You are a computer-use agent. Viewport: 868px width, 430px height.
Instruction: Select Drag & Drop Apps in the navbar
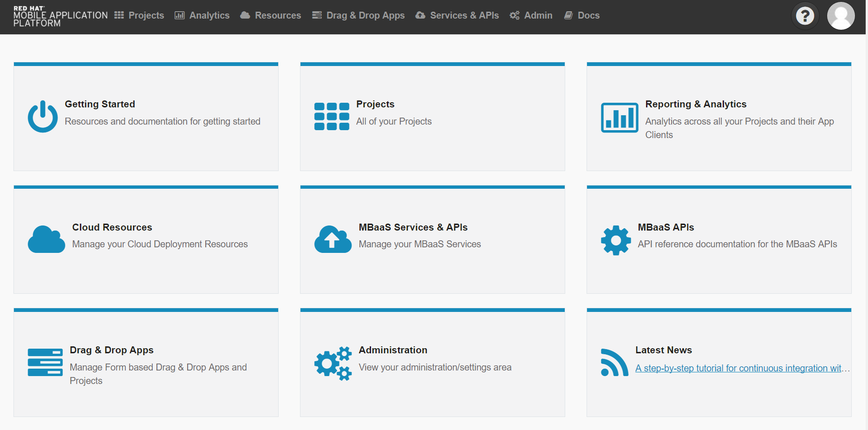[x=359, y=15]
